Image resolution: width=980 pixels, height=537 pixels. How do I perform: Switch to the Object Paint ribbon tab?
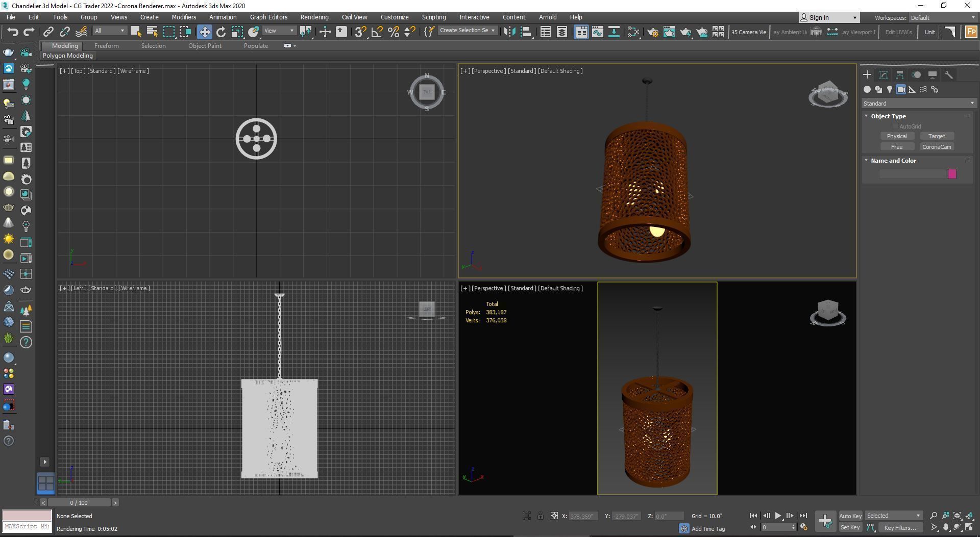point(205,46)
